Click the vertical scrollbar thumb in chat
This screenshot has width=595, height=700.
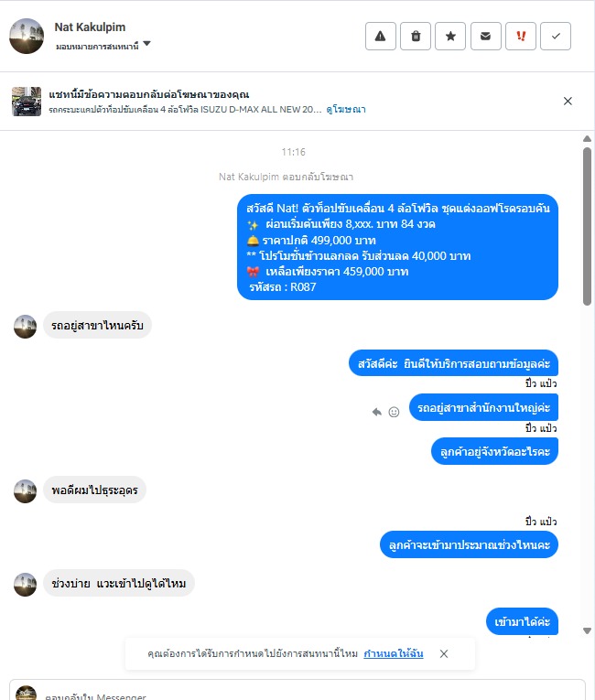(x=587, y=226)
